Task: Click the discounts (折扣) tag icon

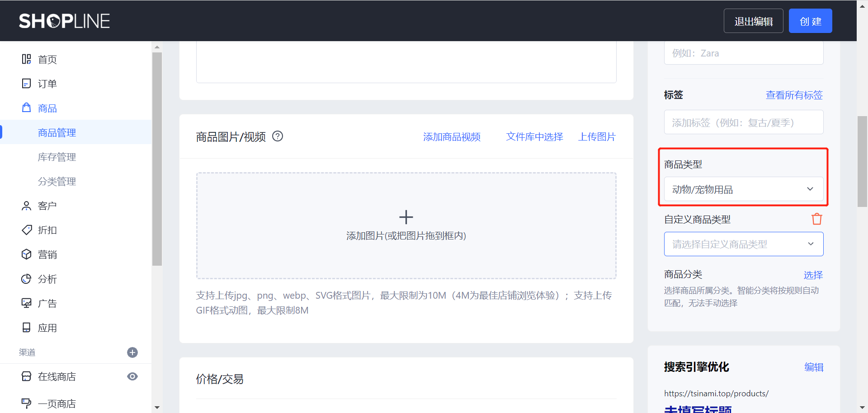Action: [x=27, y=230]
